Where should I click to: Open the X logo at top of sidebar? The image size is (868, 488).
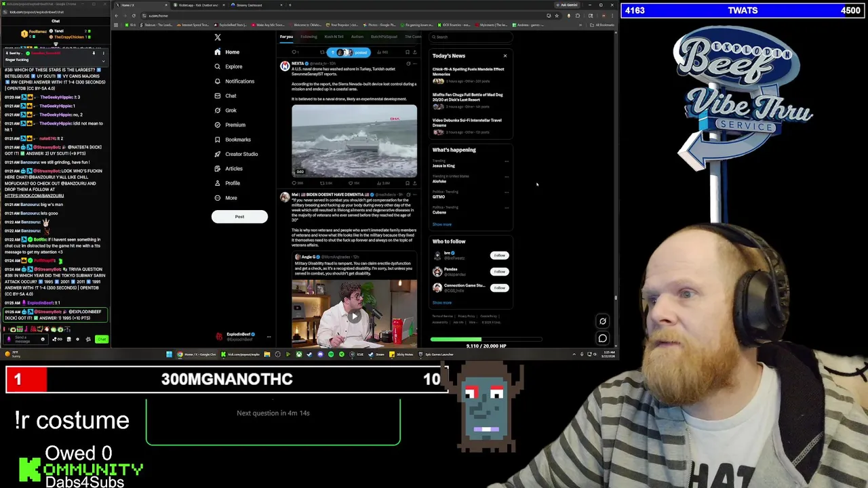coord(218,37)
